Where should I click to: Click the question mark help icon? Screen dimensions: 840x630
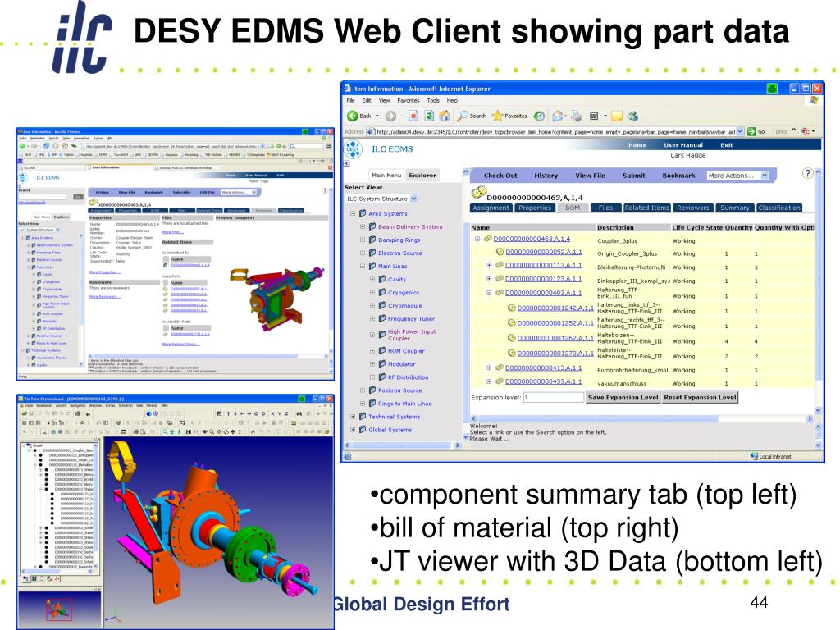coord(807,173)
